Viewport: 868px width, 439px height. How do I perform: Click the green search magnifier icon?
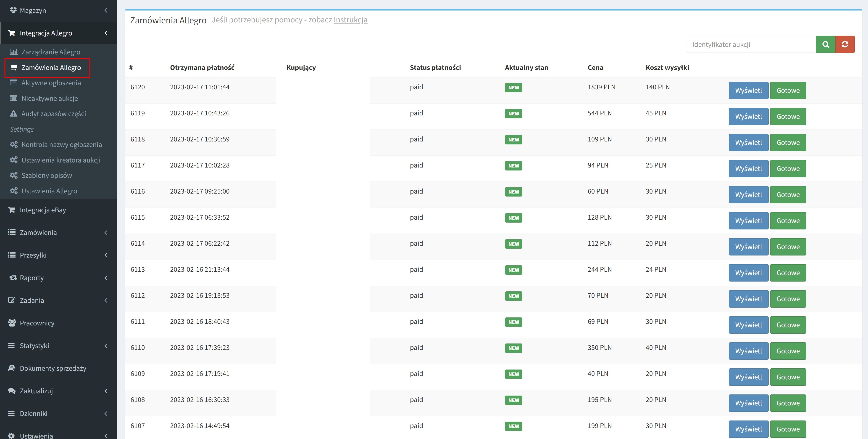tap(825, 44)
